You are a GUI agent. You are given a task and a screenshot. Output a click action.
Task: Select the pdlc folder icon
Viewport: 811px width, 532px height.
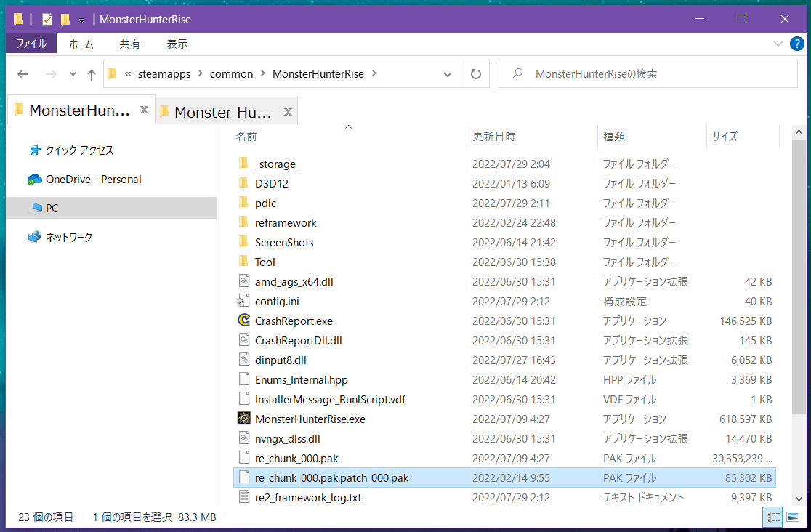click(x=243, y=203)
